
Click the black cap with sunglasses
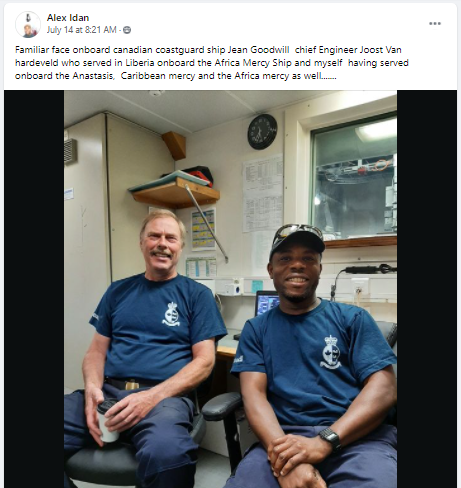(x=297, y=240)
